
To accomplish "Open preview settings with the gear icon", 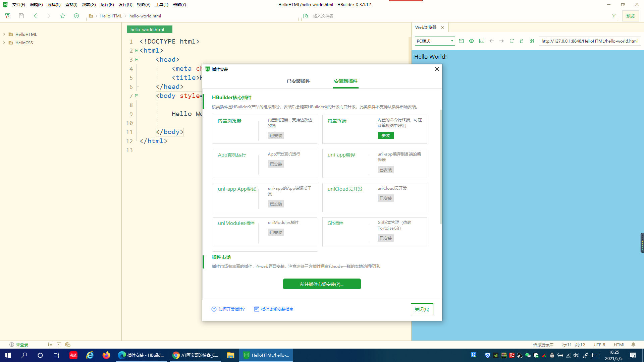I will click(x=471, y=41).
